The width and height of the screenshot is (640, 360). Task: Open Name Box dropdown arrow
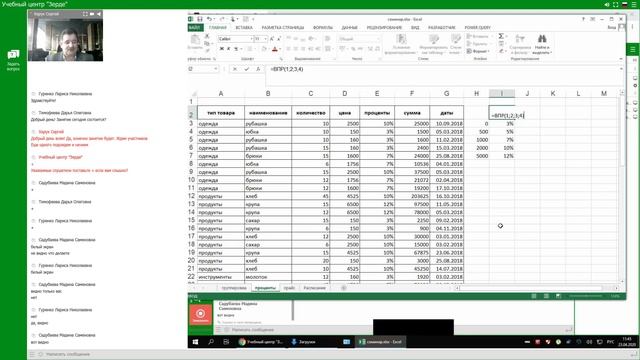(216, 69)
